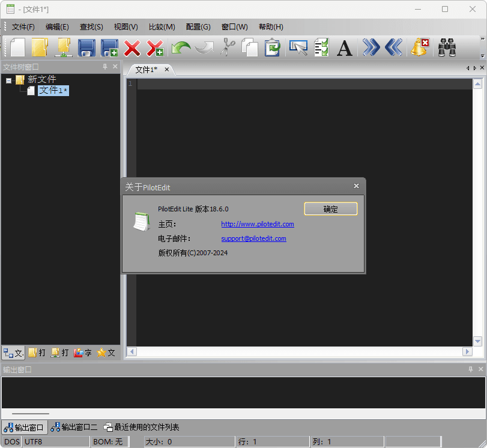Close the 关于PilotEdit dialog

point(356,186)
